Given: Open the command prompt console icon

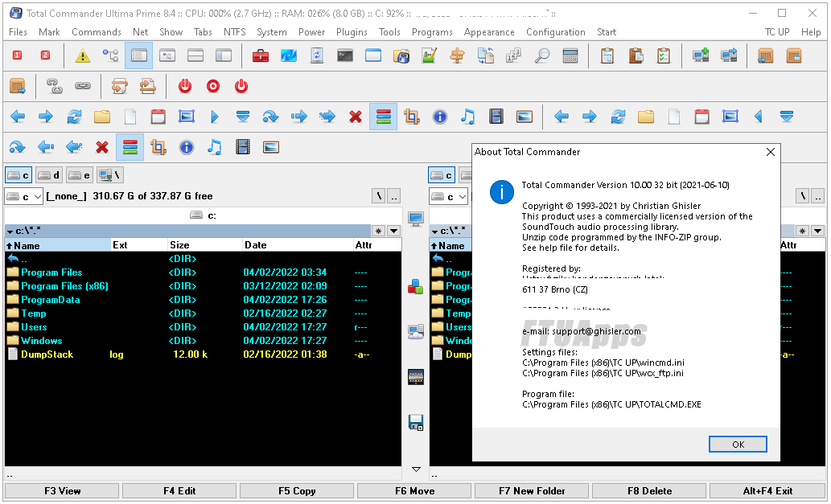Looking at the screenshot, I should 345,55.
